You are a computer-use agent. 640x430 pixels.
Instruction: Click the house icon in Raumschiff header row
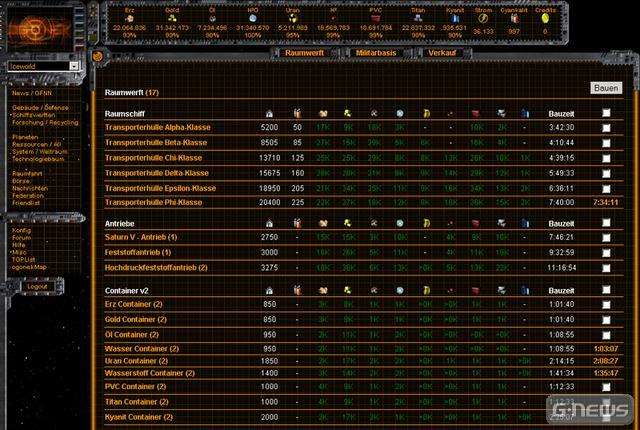[269, 114]
